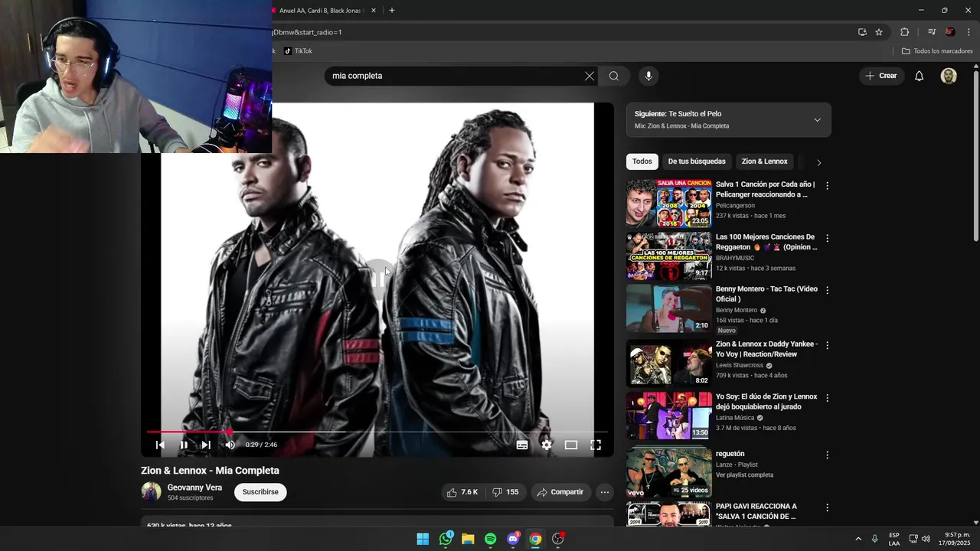Screen dimensions: 980x551
Task: Subscribe to Geovanny Vera with Suscribirse
Action: pyautogui.click(x=260, y=492)
